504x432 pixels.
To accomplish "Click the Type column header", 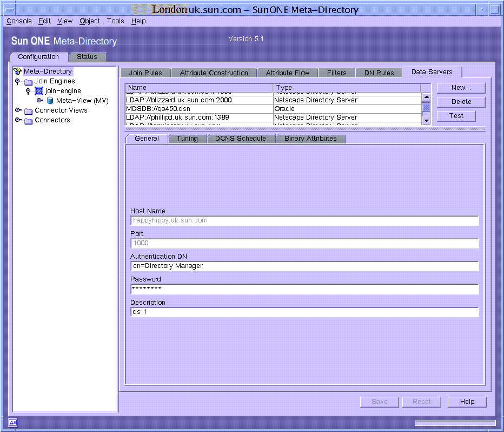I will (347, 88).
